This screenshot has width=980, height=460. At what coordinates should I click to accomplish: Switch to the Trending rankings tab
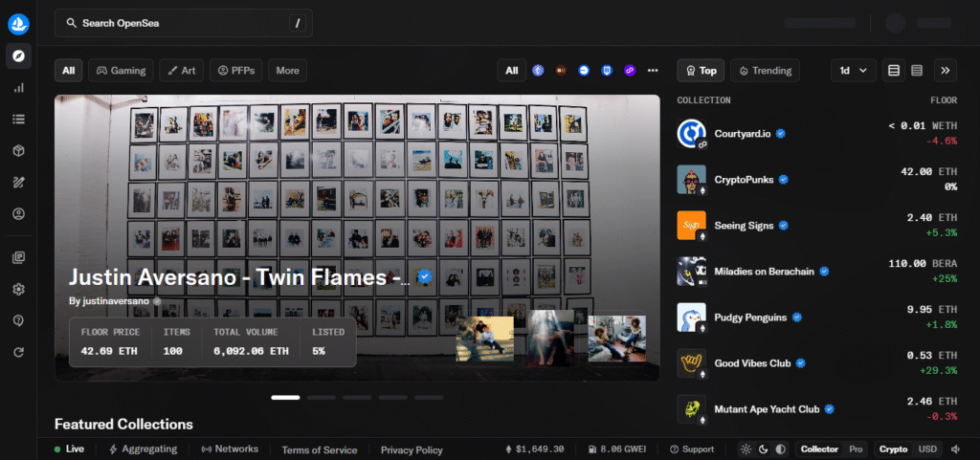[765, 71]
